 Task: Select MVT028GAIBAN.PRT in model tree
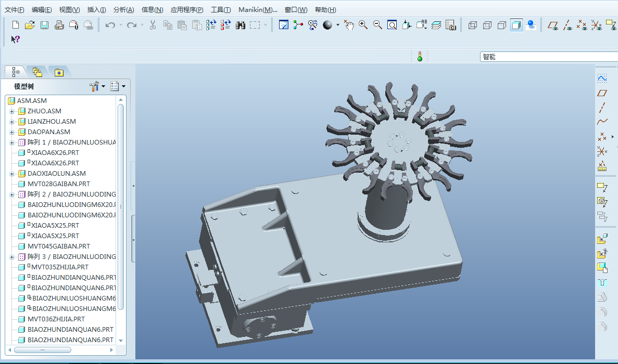click(x=58, y=184)
